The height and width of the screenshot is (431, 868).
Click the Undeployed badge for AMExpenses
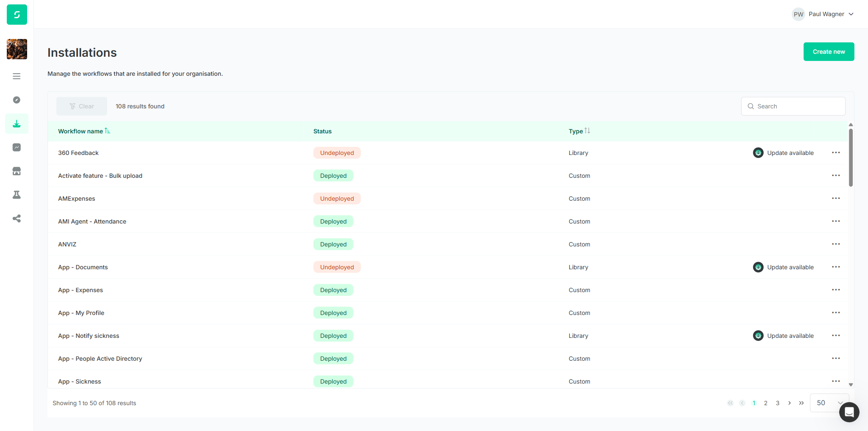pyautogui.click(x=337, y=199)
